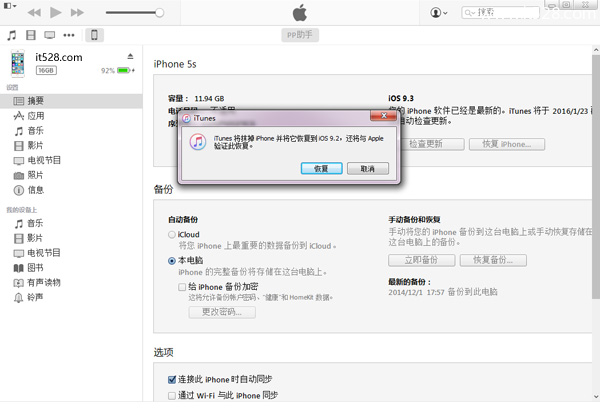Click the 2014/12/1 17:57 backup date text
The image size is (600, 409).
click(x=416, y=292)
